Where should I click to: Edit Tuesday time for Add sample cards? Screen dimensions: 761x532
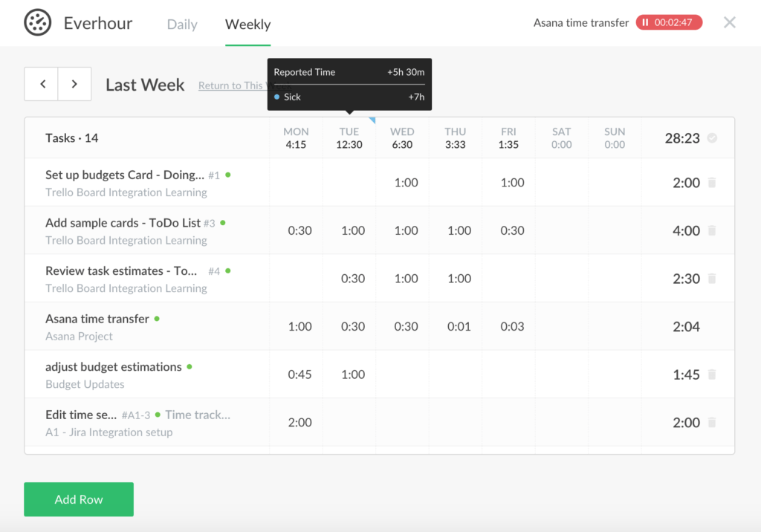coord(353,230)
